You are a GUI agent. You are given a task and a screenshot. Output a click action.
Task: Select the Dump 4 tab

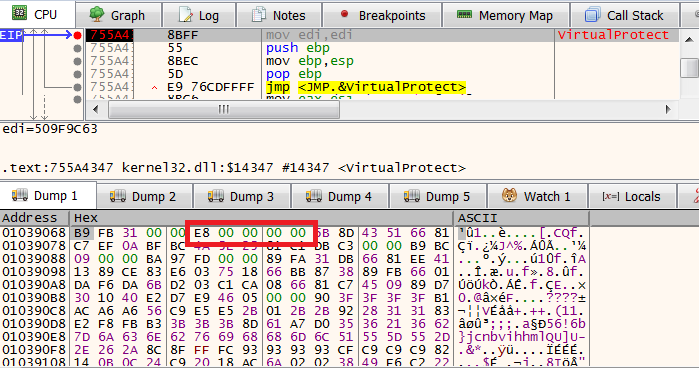coord(341,196)
